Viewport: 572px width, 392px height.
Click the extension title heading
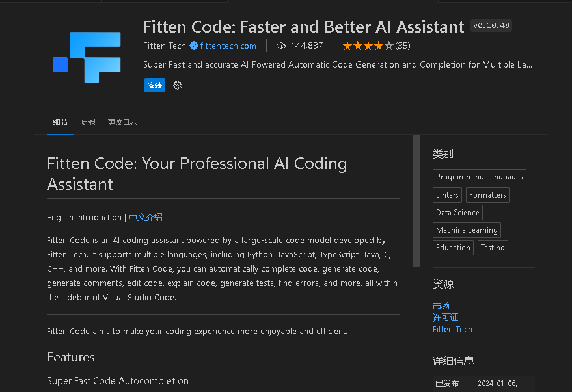pos(303,27)
